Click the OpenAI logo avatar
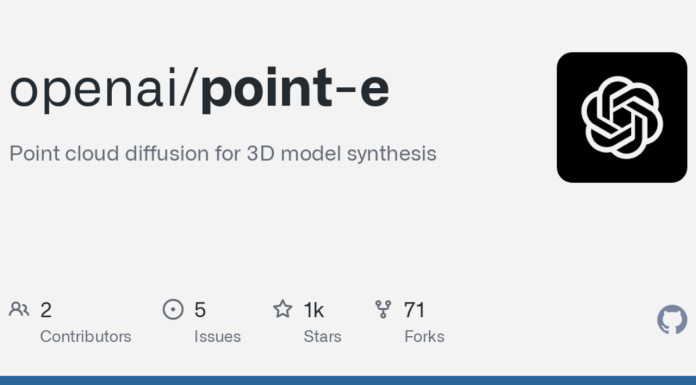The width and height of the screenshot is (696, 385). (x=622, y=117)
